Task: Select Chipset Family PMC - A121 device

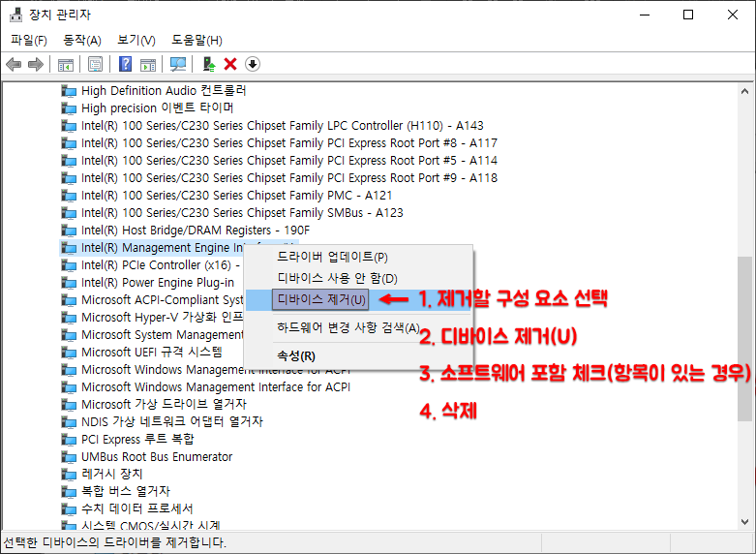Action: (x=237, y=196)
